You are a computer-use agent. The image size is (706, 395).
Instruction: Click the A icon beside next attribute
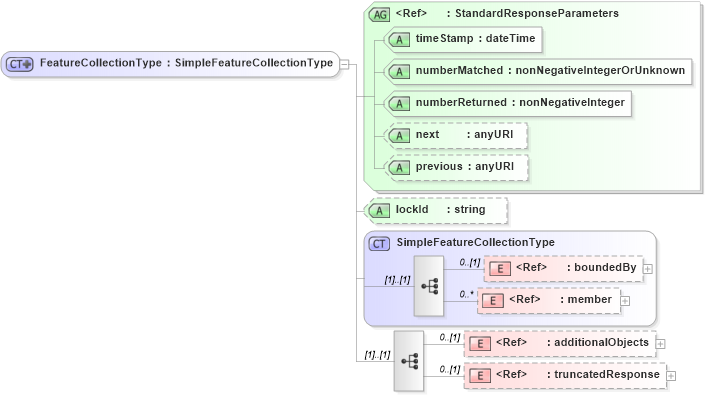tap(398, 136)
